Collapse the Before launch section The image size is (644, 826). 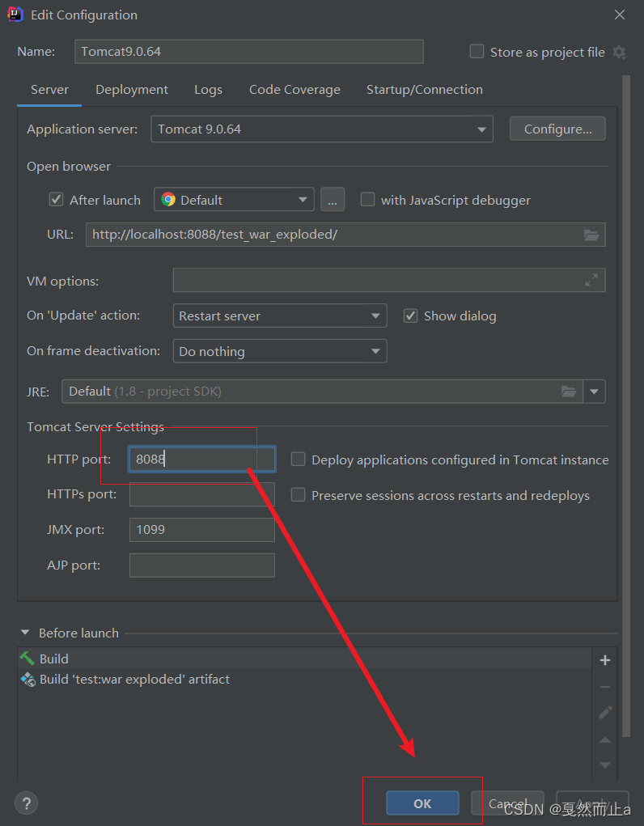[x=24, y=633]
